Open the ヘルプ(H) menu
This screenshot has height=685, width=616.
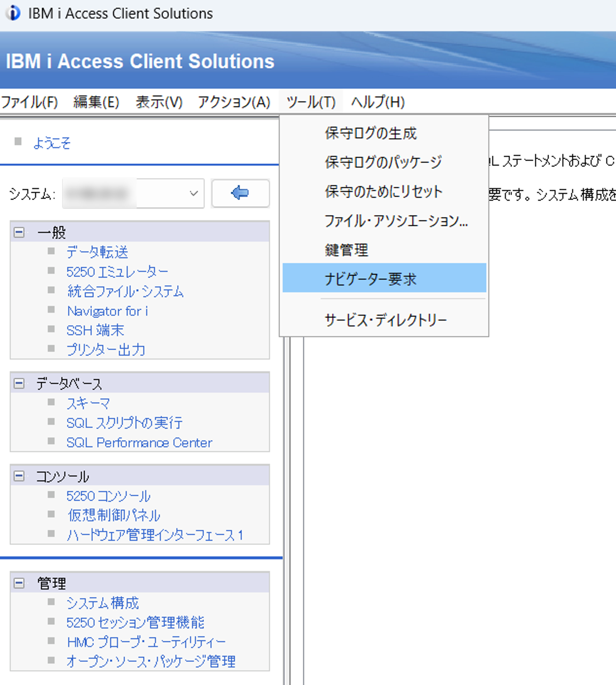pyautogui.click(x=377, y=102)
